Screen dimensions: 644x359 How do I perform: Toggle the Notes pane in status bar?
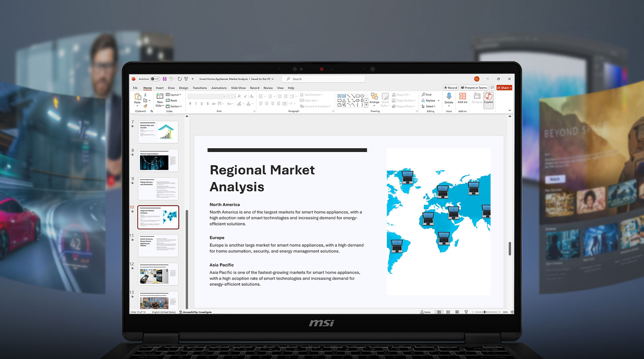point(425,312)
